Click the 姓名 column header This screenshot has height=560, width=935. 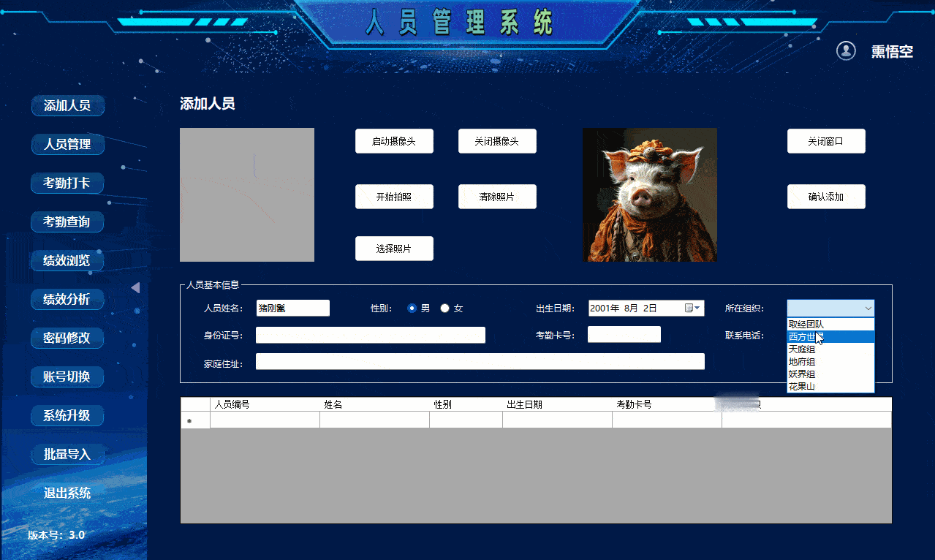[374, 404]
